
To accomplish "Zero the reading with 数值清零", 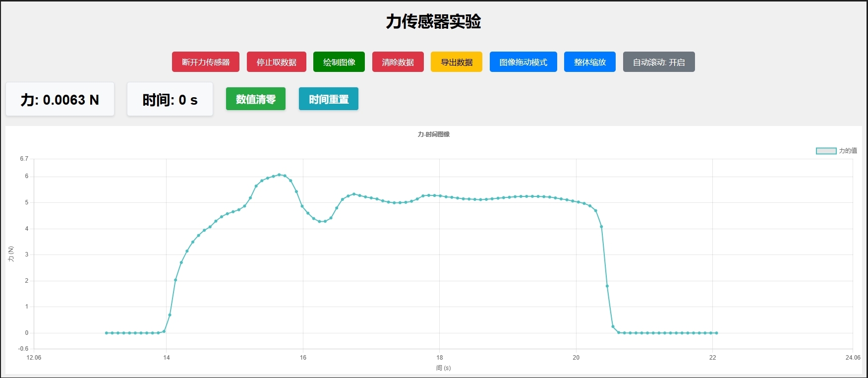I will (x=255, y=99).
